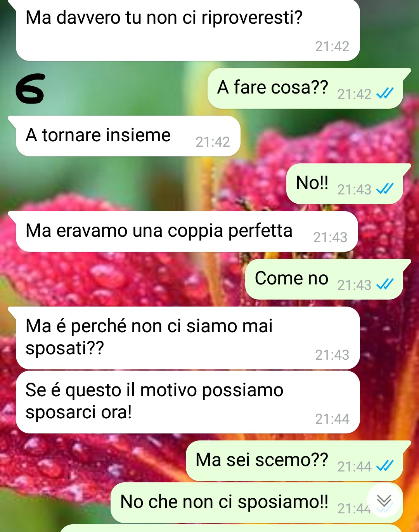
Task: Tap the 21:44 timestamp on "sposarci ora!" message
Action: [x=332, y=419]
